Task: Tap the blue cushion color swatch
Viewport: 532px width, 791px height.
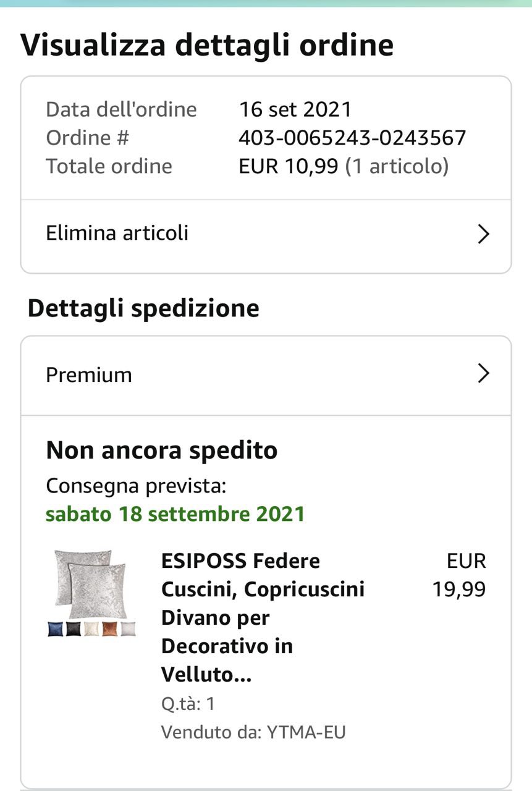Action: point(56,629)
